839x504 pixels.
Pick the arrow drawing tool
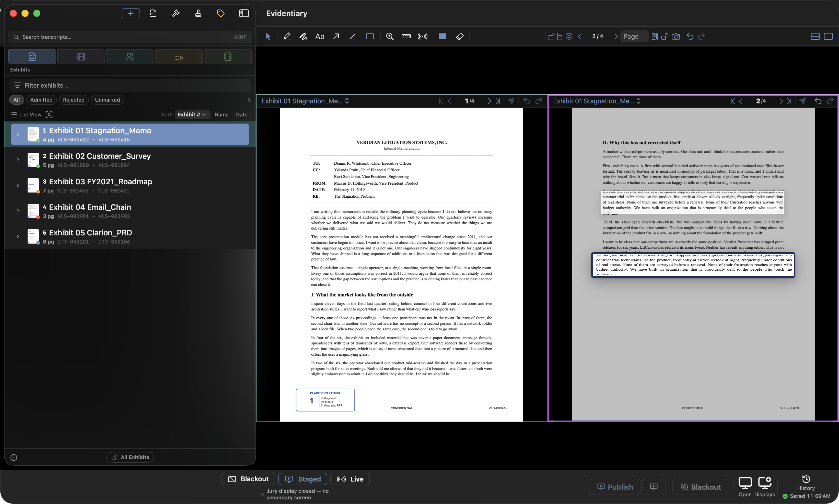(336, 36)
